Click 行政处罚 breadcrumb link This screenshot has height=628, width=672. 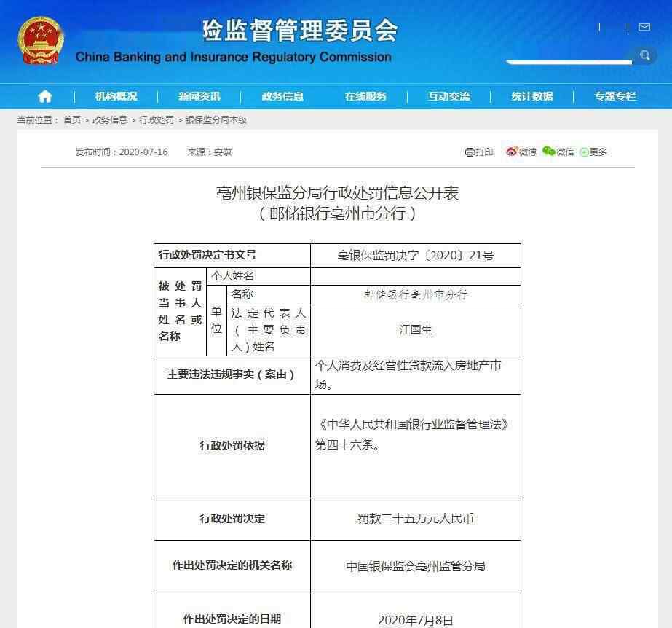(x=157, y=120)
